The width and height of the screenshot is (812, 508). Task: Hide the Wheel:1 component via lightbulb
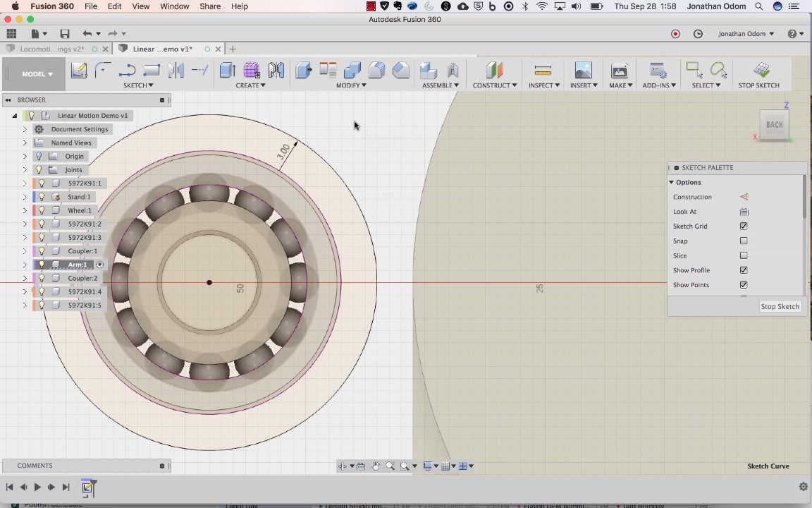42,210
